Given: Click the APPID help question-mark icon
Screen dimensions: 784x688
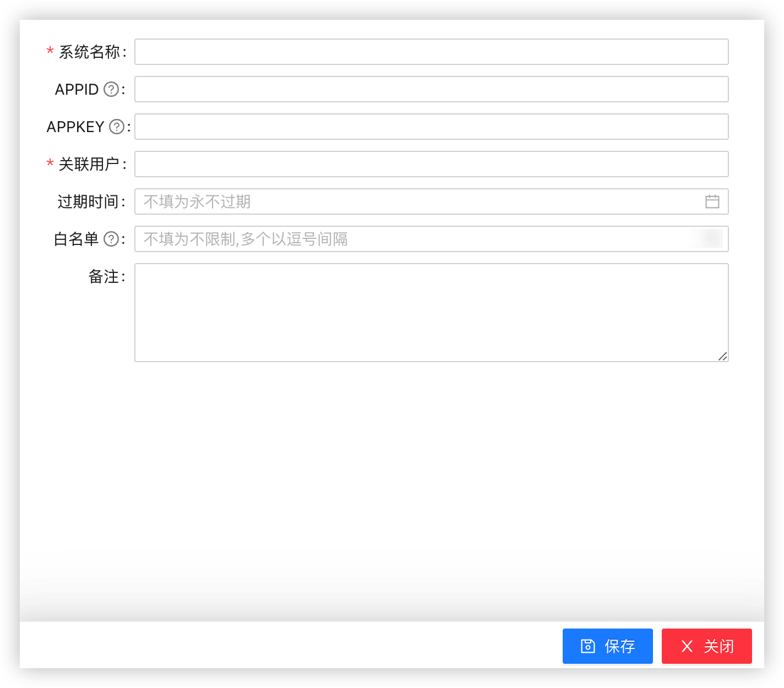Looking at the screenshot, I should pos(111,89).
